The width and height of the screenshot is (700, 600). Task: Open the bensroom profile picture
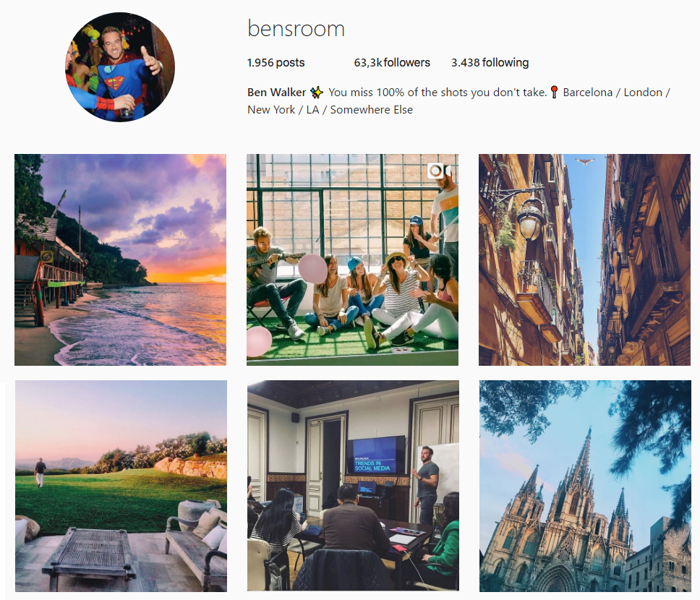[x=120, y=67]
